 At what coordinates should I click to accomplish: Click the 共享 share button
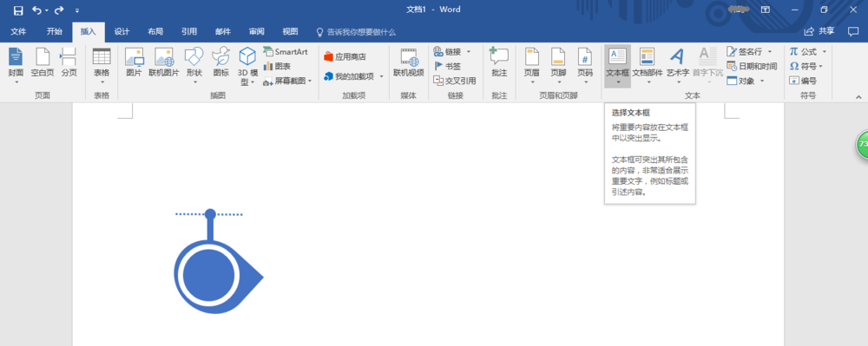pos(819,31)
